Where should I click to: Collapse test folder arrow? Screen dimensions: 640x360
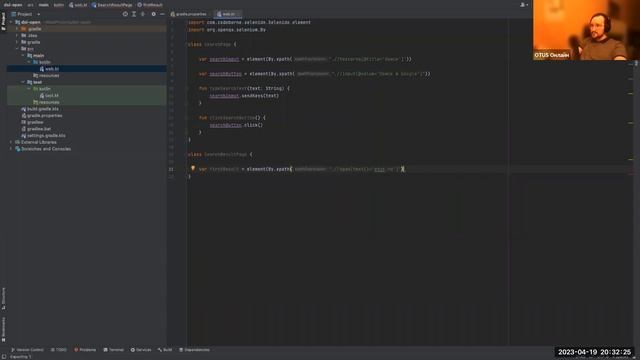23,82
